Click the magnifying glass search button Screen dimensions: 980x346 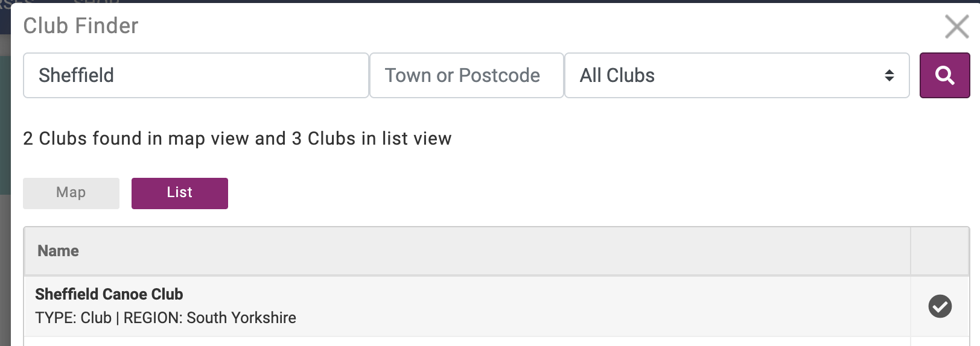pyautogui.click(x=944, y=75)
